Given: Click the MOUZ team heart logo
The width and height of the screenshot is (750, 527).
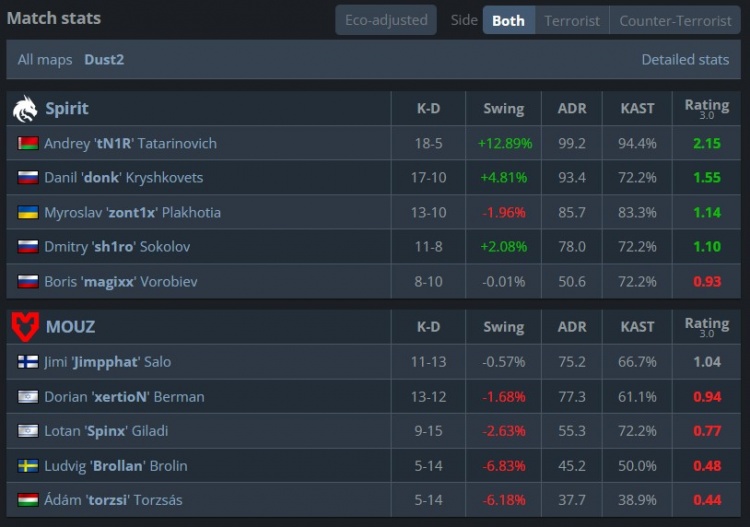Looking at the screenshot, I should 25,326.
